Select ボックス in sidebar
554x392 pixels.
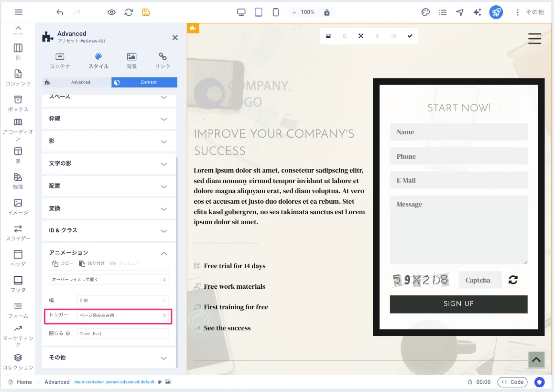click(x=18, y=104)
